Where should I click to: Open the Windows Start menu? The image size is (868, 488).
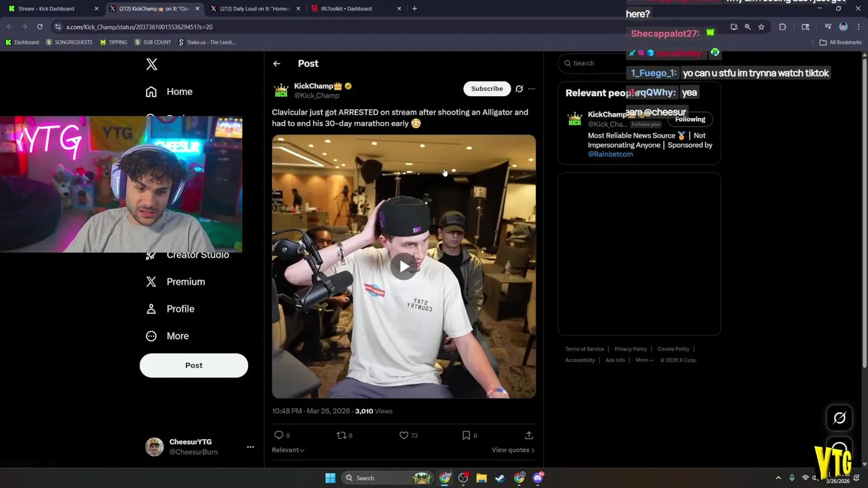pos(330,478)
